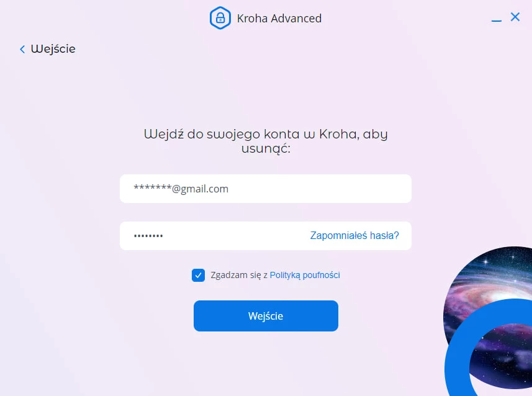Click the white checkmark inside the checkbox

pyautogui.click(x=198, y=275)
